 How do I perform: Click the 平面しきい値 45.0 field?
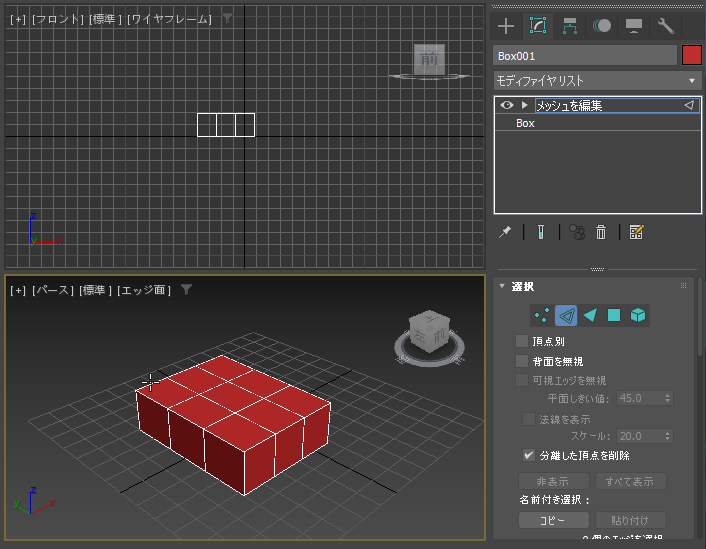pyautogui.click(x=639, y=399)
